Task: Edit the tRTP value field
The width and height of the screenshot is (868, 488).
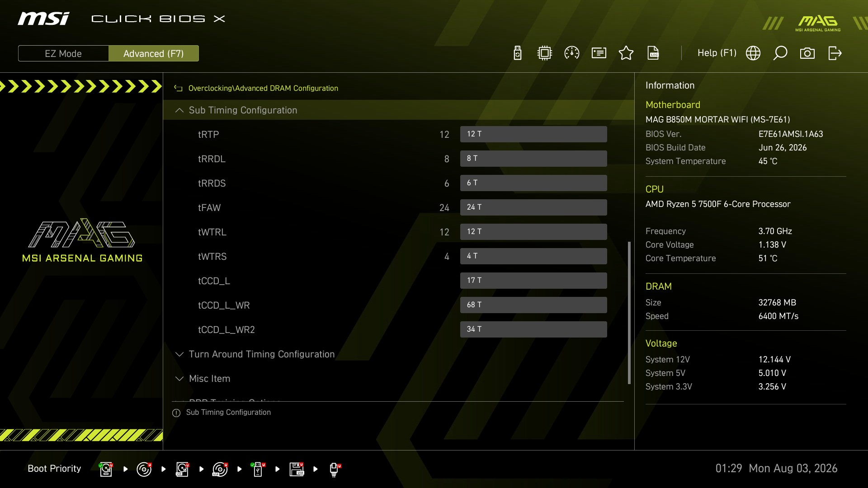Action: (x=533, y=134)
